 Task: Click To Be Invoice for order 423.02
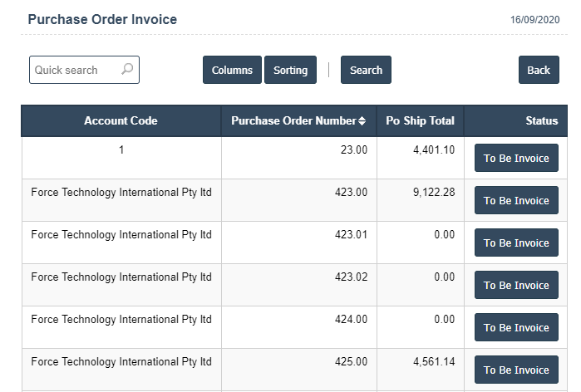516,285
